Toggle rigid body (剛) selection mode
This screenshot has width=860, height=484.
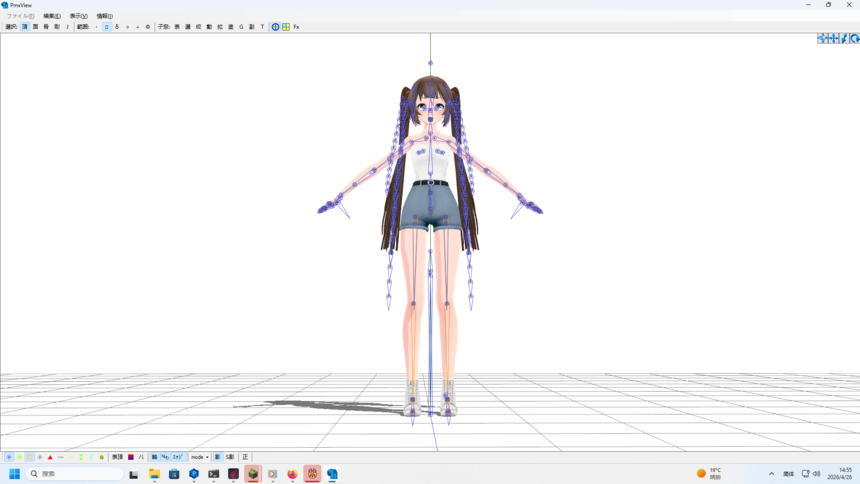click(x=56, y=26)
